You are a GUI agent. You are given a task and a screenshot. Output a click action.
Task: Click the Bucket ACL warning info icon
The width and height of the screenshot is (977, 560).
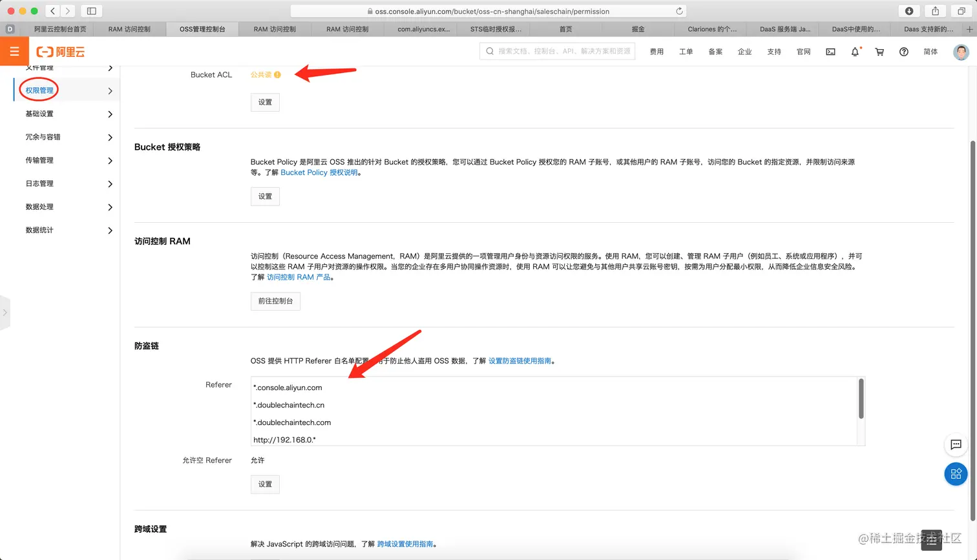coord(277,75)
